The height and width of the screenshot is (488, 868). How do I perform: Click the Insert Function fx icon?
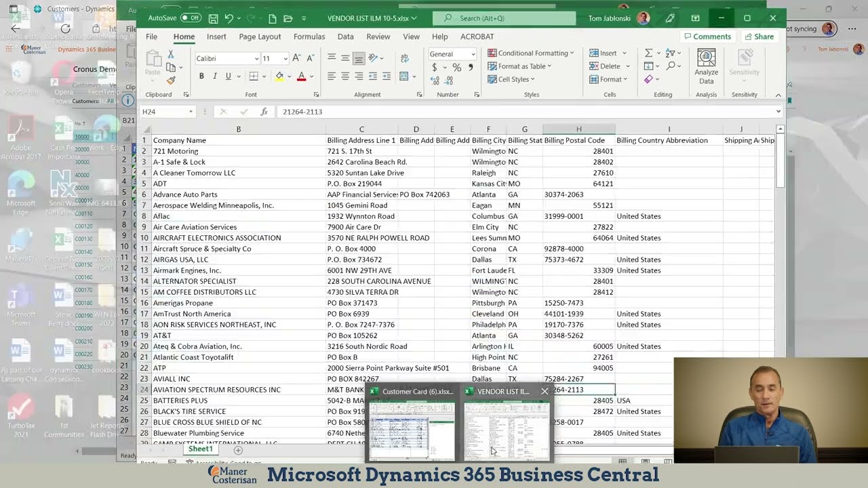pyautogui.click(x=264, y=112)
